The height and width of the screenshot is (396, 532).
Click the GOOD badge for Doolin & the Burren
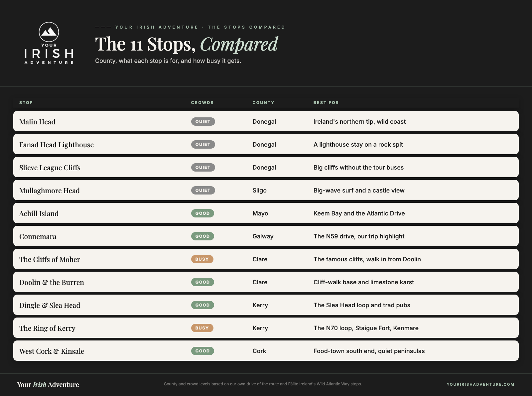pyautogui.click(x=202, y=282)
